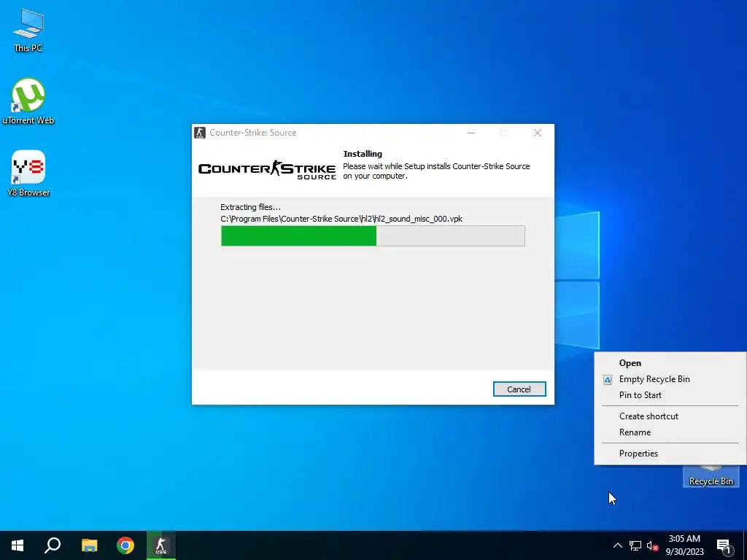
Task: Open Properties from the context menu
Action: point(670,454)
